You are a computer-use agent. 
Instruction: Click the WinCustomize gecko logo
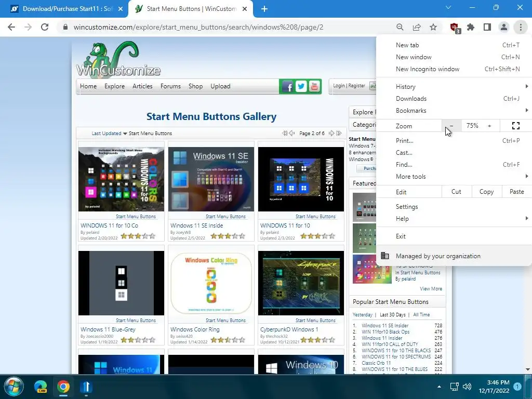118,60
